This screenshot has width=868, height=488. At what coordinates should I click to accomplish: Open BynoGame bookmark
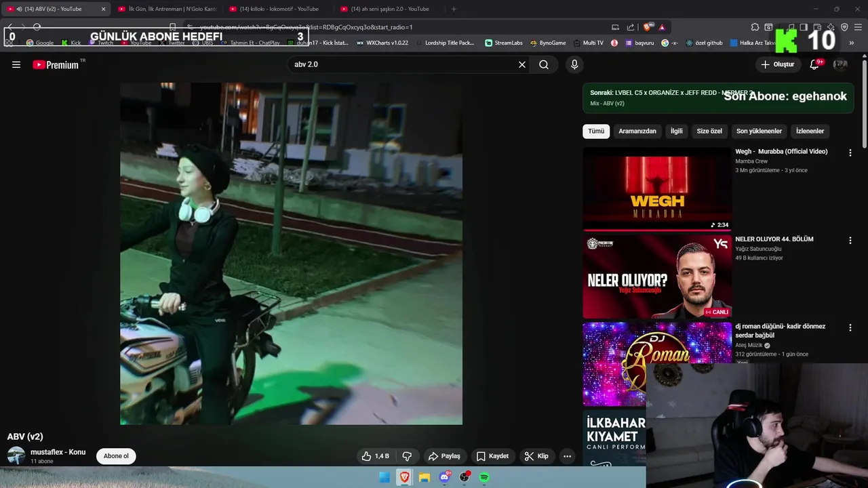(x=548, y=43)
